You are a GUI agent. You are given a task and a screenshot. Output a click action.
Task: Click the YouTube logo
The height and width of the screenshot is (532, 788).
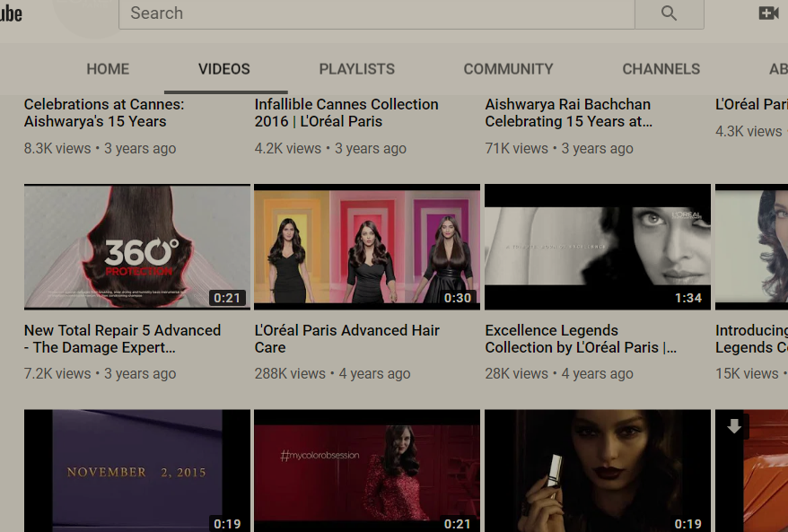[x=11, y=13]
